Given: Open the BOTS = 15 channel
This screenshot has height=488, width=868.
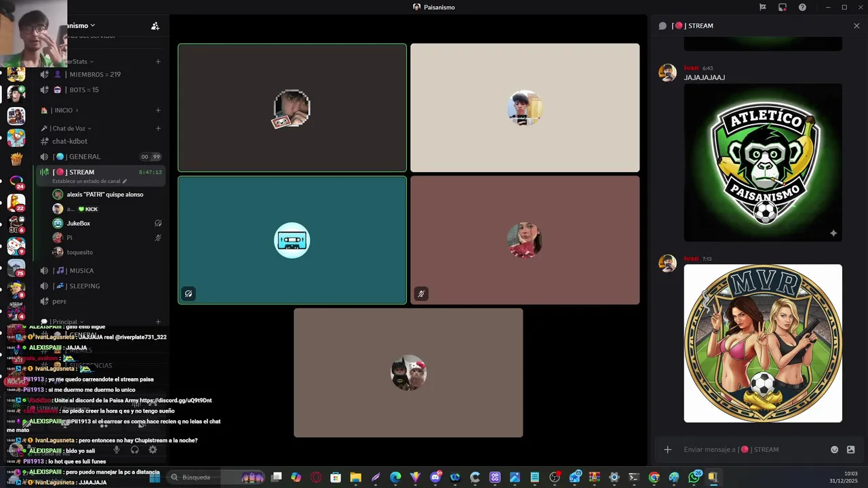Looking at the screenshot, I should pyautogui.click(x=100, y=89).
